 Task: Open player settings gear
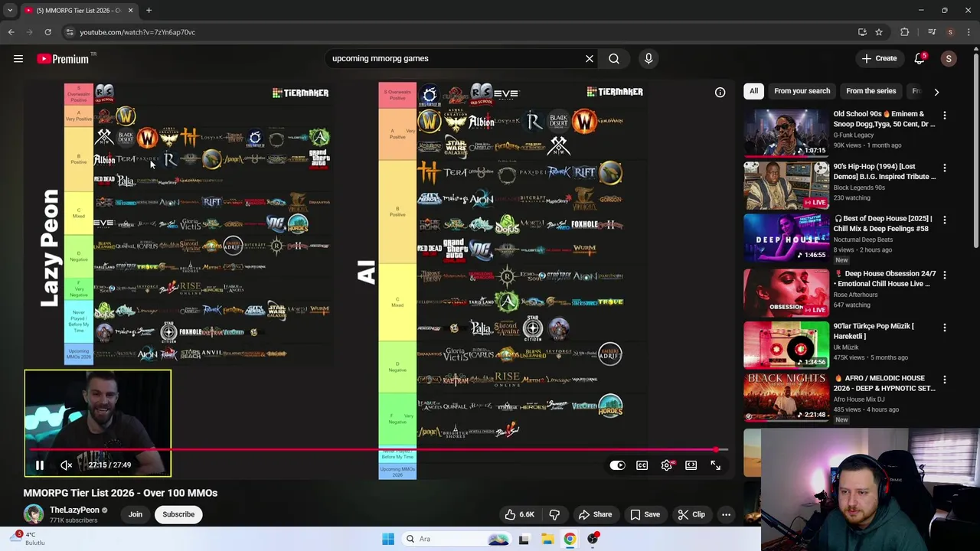click(x=667, y=465)
